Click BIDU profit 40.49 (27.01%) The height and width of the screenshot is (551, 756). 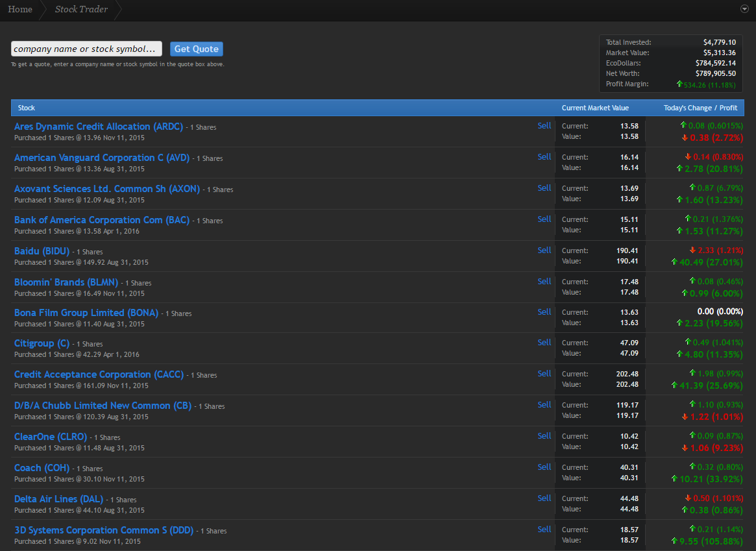coord(711,263)
